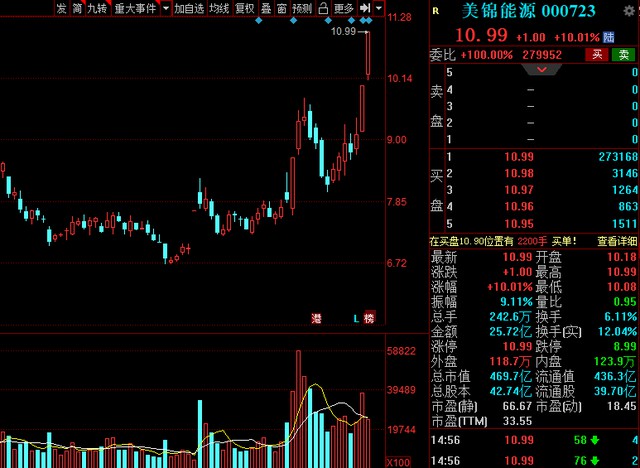Click the arrow-to-bar panel collapse icon in toolbar
640x468 pixels.
click(x=365, y=8)
